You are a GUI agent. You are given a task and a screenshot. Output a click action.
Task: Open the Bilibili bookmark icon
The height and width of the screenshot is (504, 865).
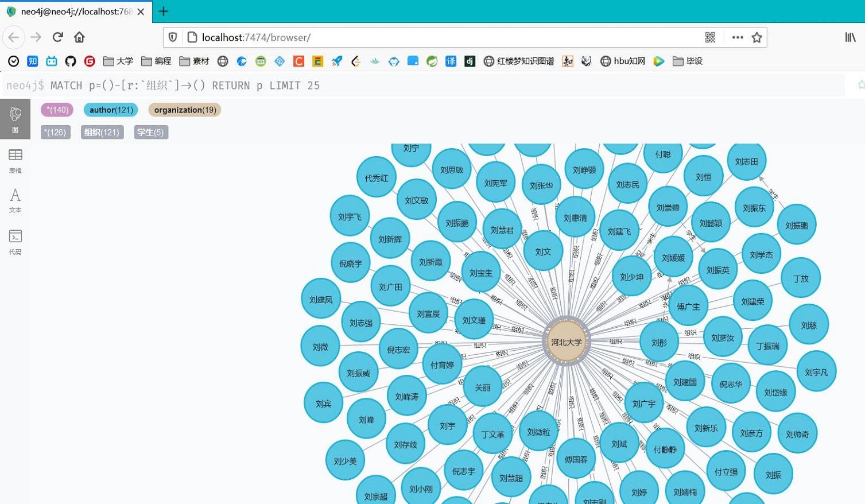point(52,61)
